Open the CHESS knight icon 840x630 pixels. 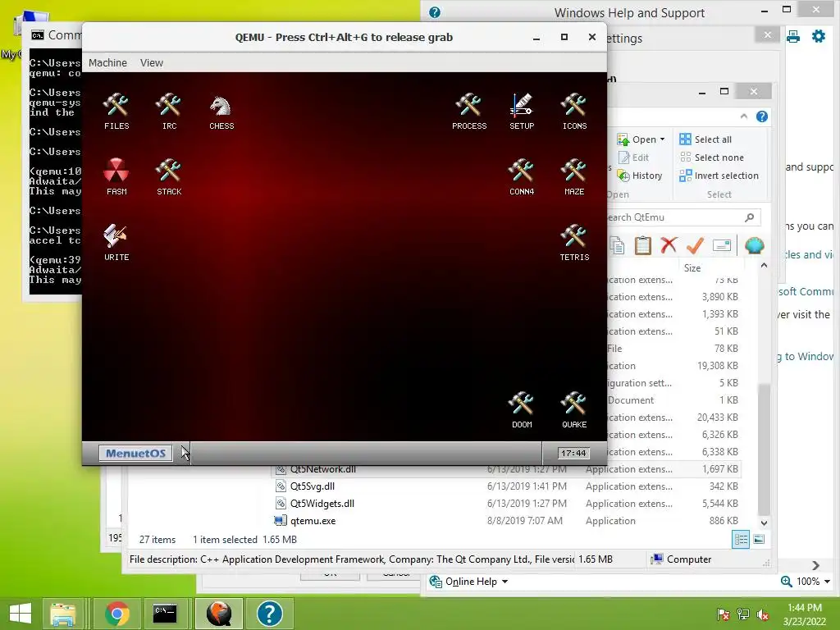221,112
